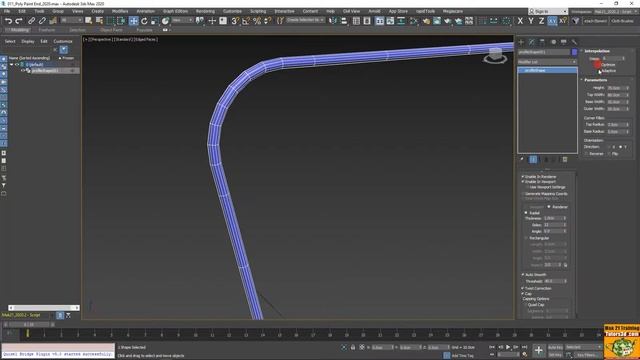Screen dimensions: 640x360
Task: Click the viewport ViewCube
Action: pyautogui.click(x=495, y=56)
